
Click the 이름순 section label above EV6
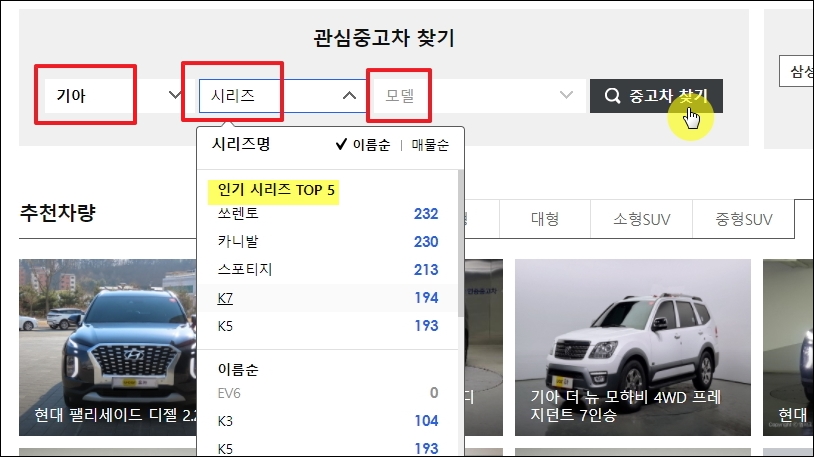click(x=238, y=369)
